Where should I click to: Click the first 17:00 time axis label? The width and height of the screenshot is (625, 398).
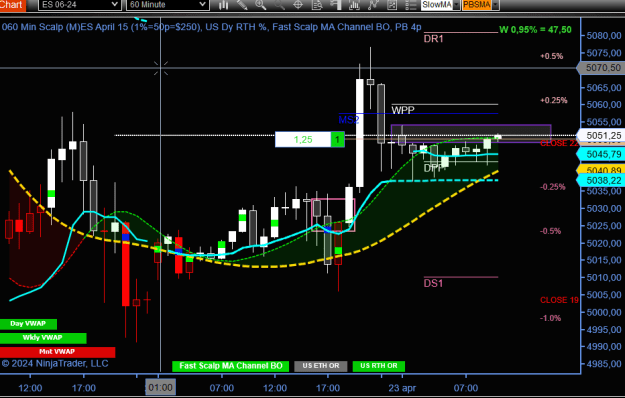(x=84, y=388)
